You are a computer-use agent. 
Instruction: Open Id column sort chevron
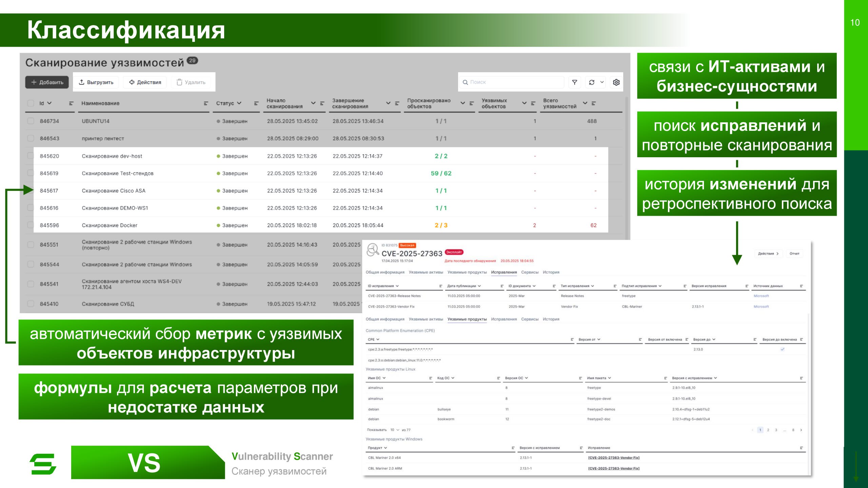[x=50, y=103]
